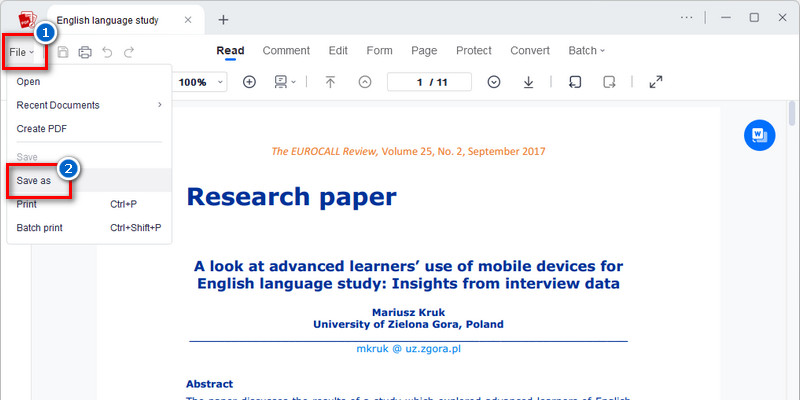Click the blue Convert to Word floating button
This screenshot has width=800, height=400.
point(759,135)
